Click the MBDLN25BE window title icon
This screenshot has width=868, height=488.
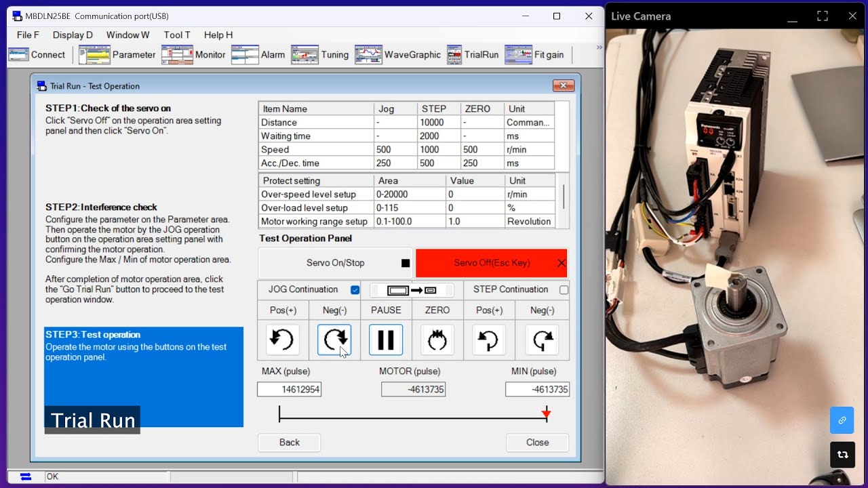[17, 16]
